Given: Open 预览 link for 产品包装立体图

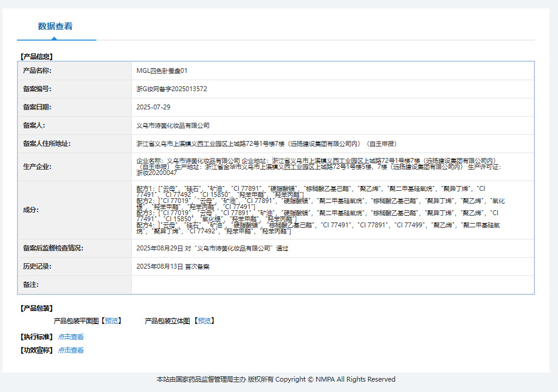Looking at the screenshot, I should point(204,321).
